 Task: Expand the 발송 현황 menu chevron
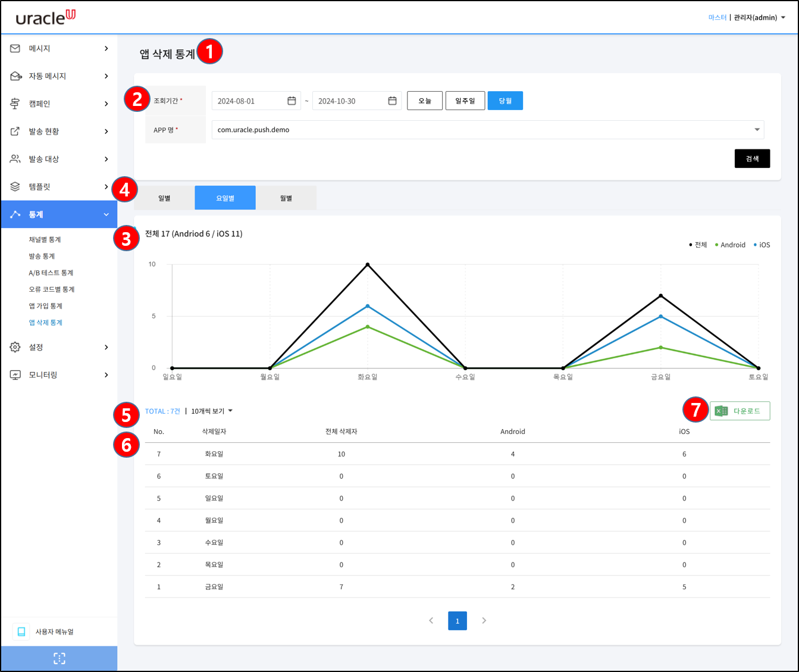tap(106, 132)
